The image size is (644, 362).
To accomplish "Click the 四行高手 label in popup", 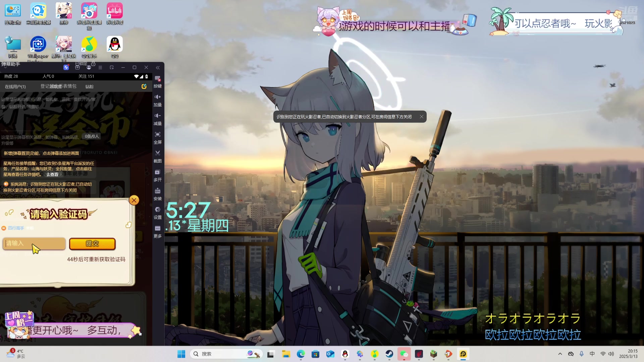I will pyautogui.click(x=16, y=228).
